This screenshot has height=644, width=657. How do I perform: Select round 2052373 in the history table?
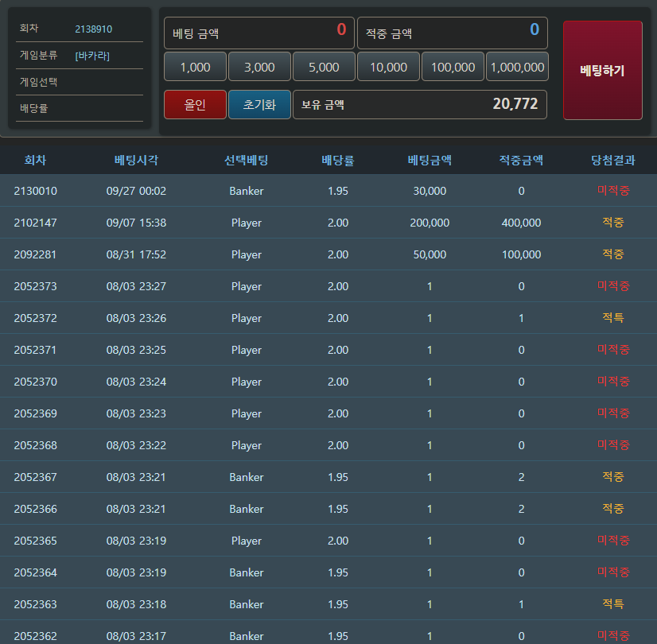(35, 286)
